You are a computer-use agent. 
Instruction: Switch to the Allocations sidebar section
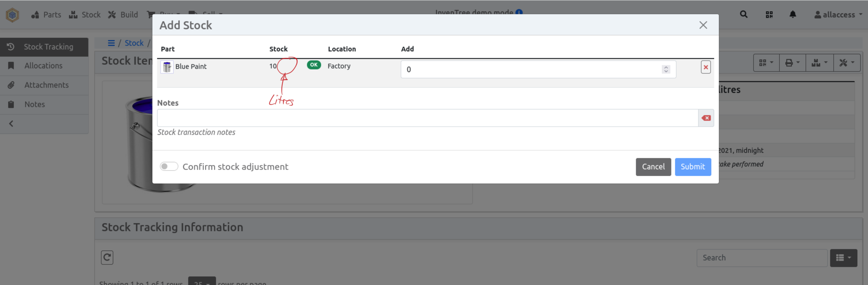(44, 65)
